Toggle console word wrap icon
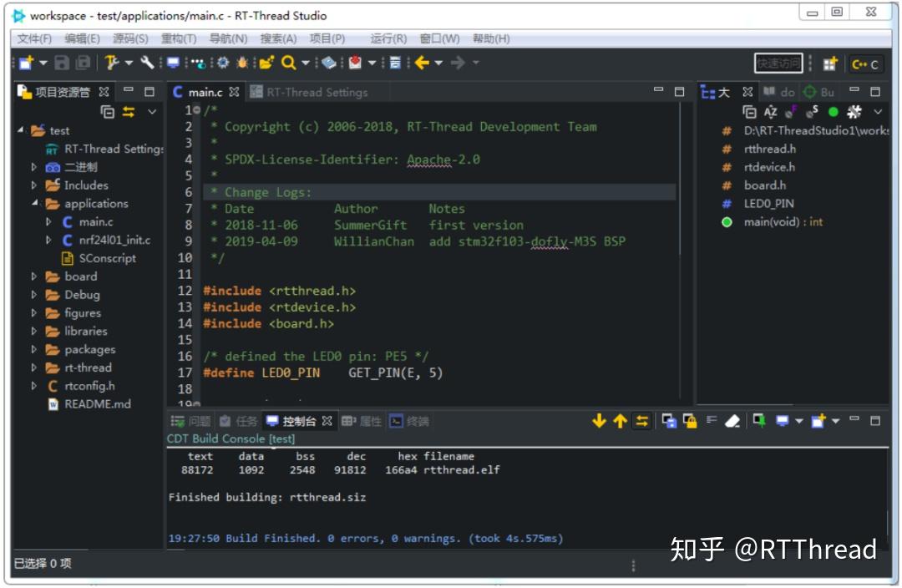This screenshot has width=902, height=588. [x=712, y=421]
